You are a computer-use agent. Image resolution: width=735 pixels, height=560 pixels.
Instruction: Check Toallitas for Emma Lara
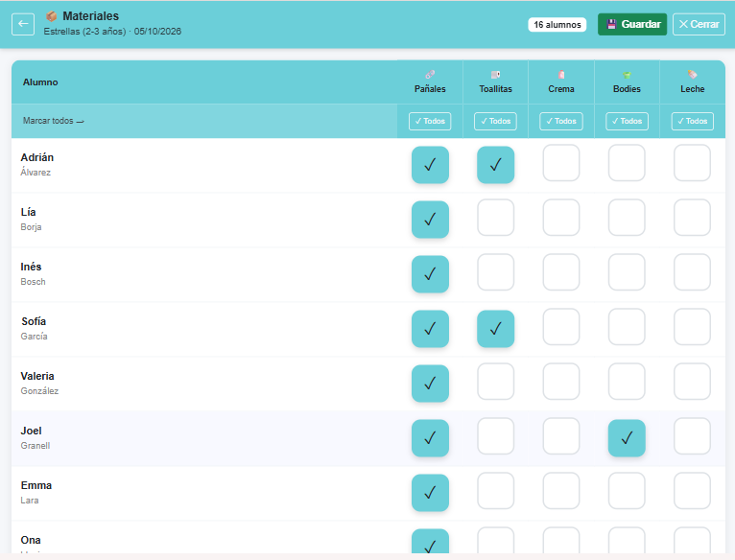[495, 491]
